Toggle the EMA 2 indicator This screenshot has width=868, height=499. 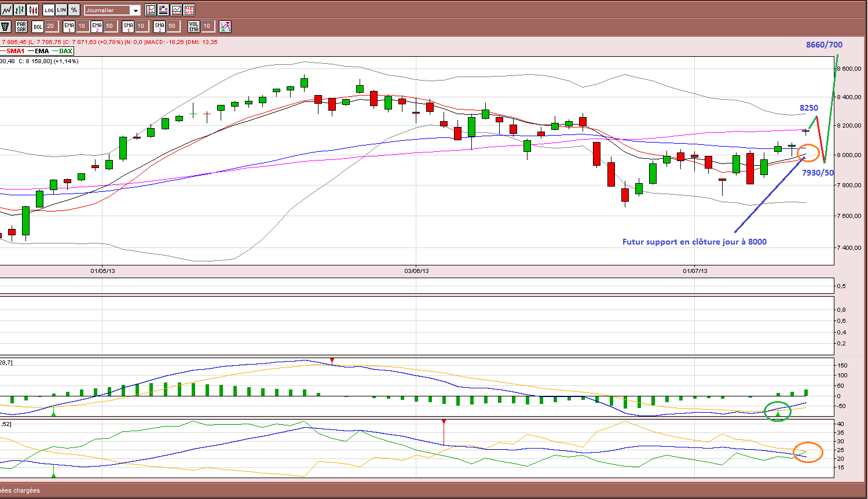(x=97, y=27)
